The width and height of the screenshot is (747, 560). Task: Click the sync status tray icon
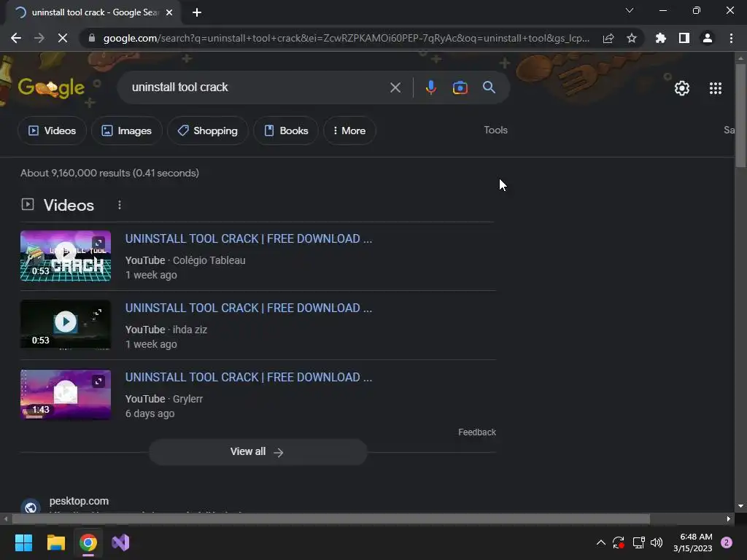click(x=619, y=542)
